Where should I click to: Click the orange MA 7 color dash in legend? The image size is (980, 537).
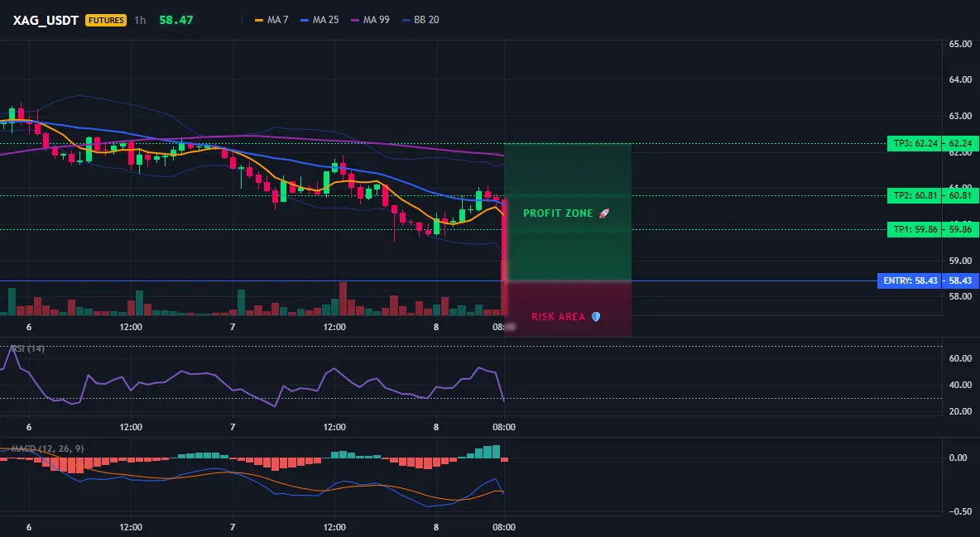click(x=259, y=20)
